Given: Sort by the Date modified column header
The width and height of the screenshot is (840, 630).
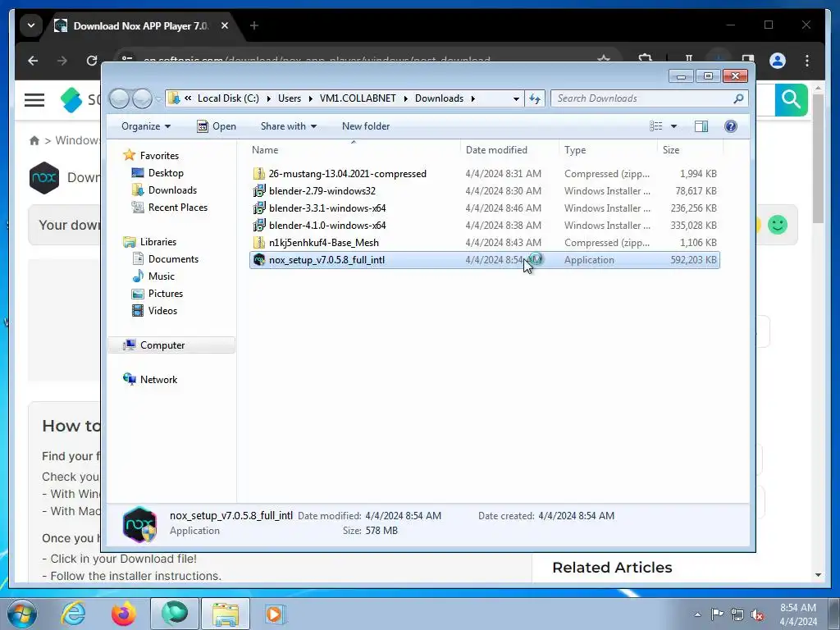Looking at the screenshot, I should point(509,150).
